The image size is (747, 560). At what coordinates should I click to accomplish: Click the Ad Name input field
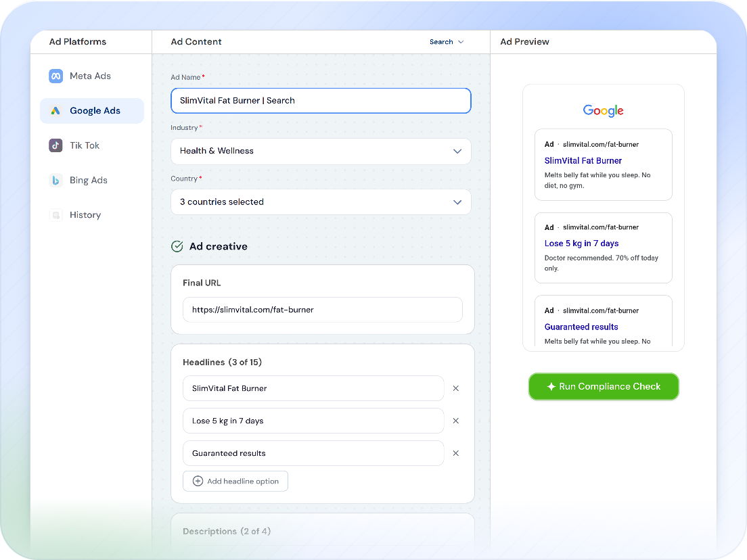[x=321, y=101]
